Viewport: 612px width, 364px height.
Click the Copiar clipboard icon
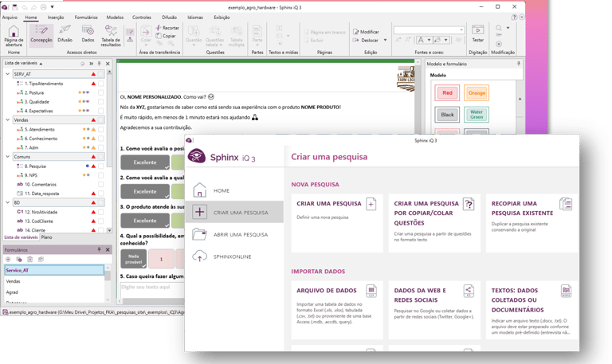click(x=158, y=36)
